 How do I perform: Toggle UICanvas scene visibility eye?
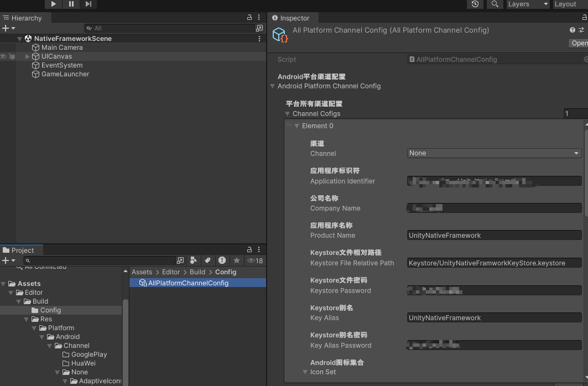(3, 56)
